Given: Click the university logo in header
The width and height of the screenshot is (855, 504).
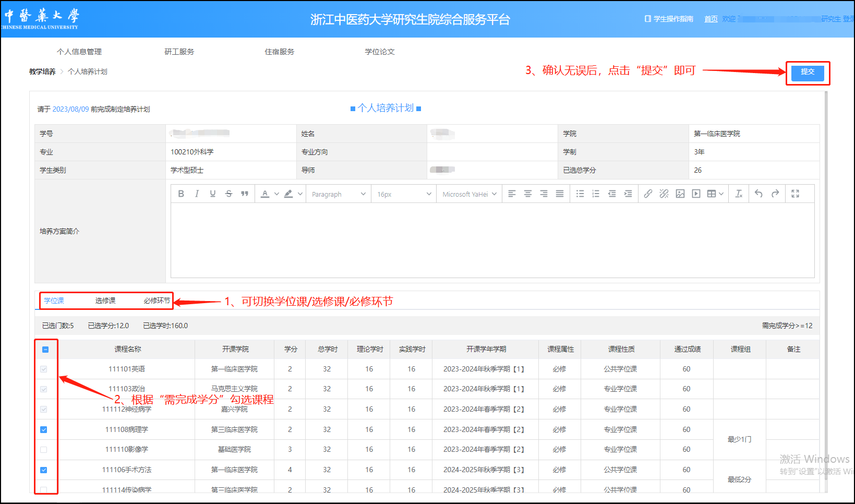Looking at the screenshot, I should point(40,19).
